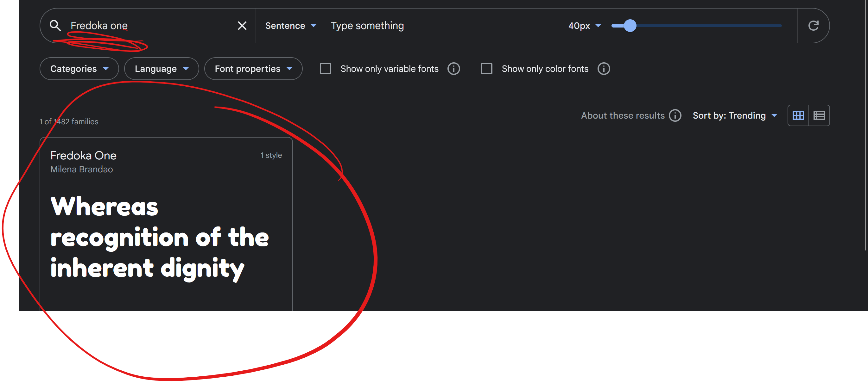This screenshot has width=868, height=383.
Task: Open the Language filter dropdown
Action: tap(162, 69)
